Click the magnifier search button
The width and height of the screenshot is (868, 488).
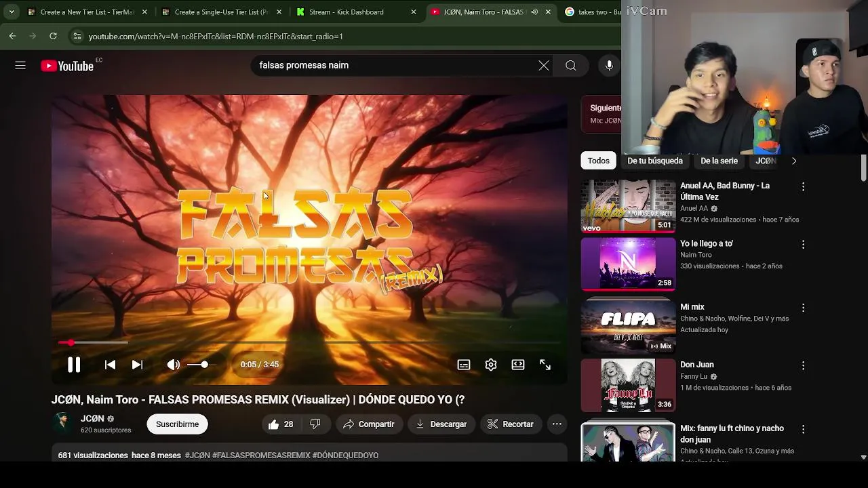[571, 65]
